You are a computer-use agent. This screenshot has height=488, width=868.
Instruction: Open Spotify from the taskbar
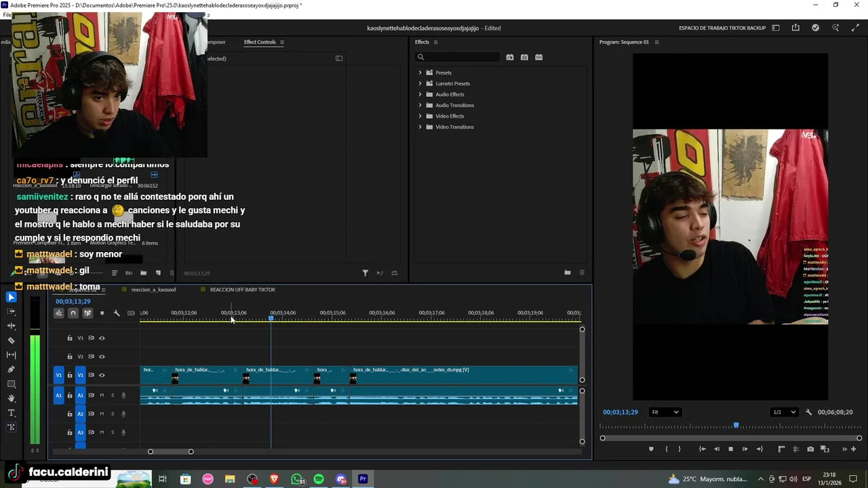coord(319,479)
